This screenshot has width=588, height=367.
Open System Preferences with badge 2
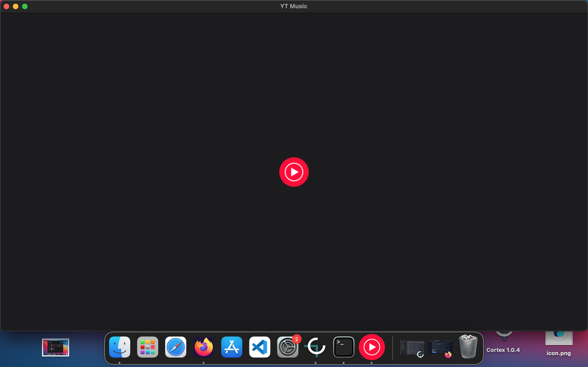tap(288, 347)
